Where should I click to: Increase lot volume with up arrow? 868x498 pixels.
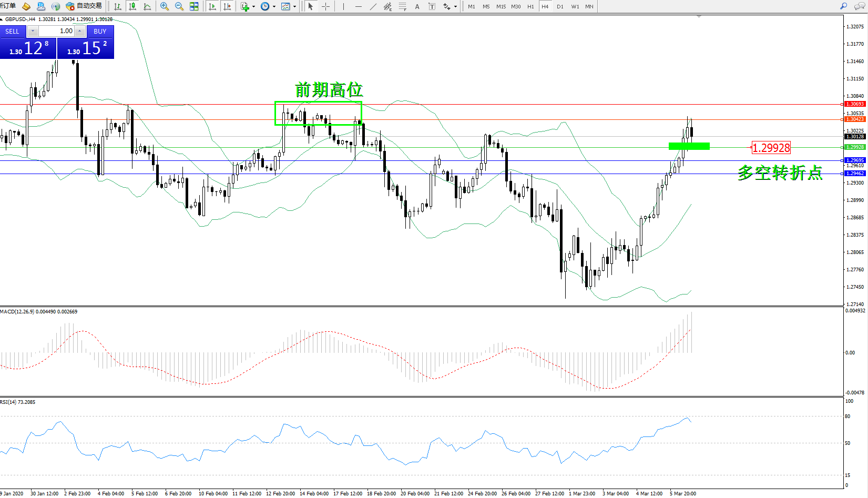click(x=79, y=31)
